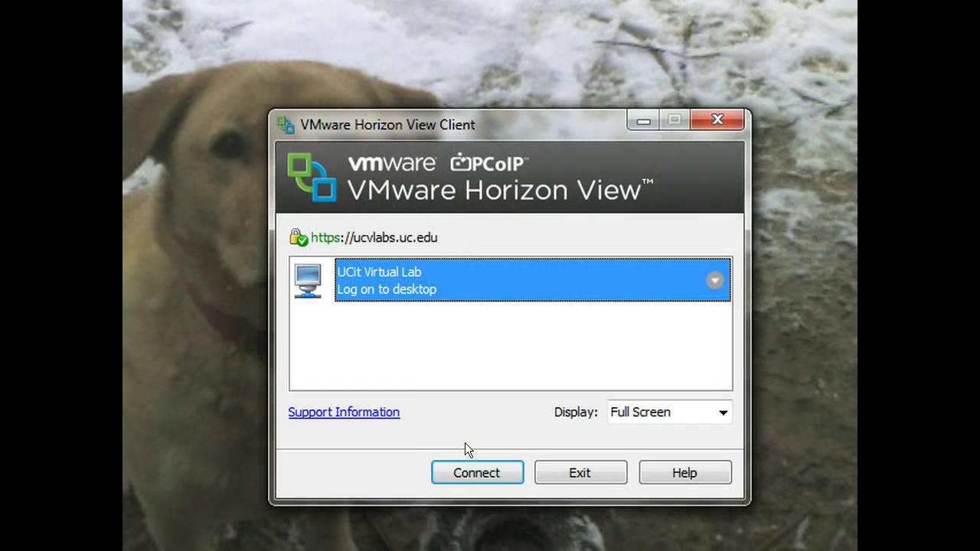The width and height of the screenshot is (980, 551).
Task: Click the secure padlock icon next to the URL
Action: (299, 237)
